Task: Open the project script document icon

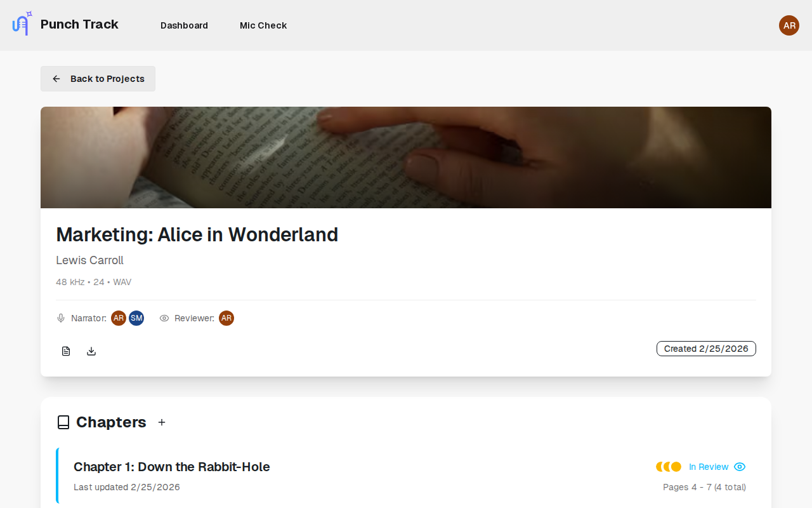Action: click(66, 351)
